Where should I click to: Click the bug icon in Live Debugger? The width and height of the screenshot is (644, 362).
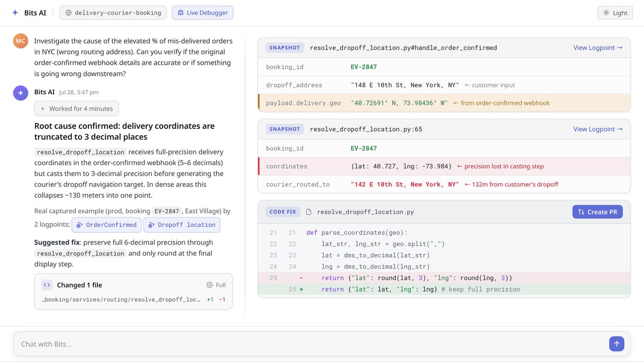[180, 13]
